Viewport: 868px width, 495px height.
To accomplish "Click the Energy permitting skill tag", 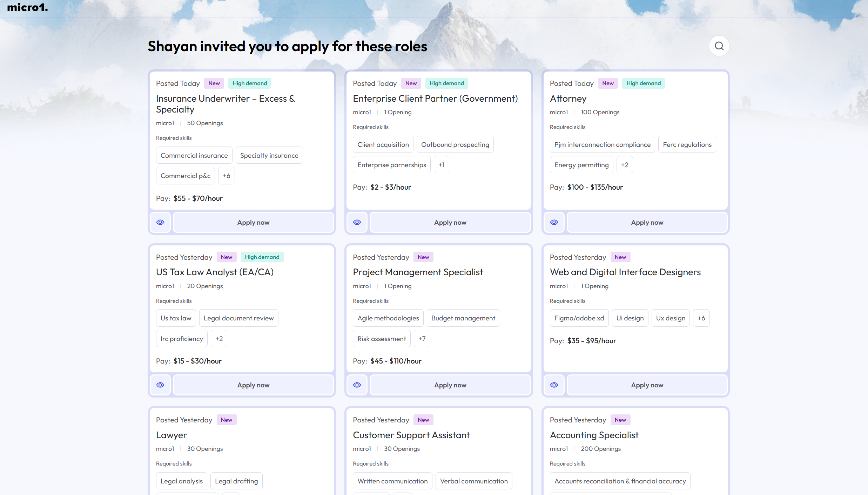I will 581,165.
